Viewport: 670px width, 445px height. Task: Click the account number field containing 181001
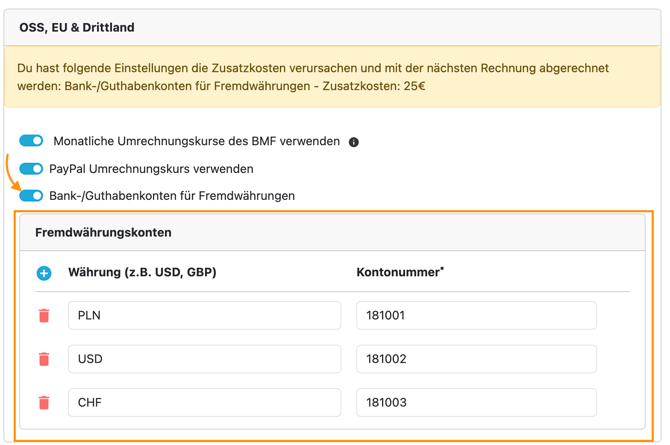coord(476,316)
